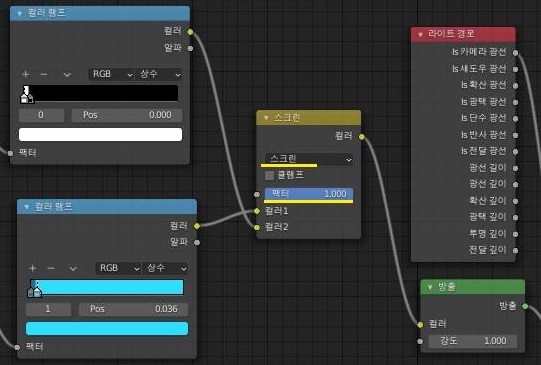
Task: Collapse the top 컬러 램프 node using its header triangle
Action: pyautogui.click(x=19, y=13)
